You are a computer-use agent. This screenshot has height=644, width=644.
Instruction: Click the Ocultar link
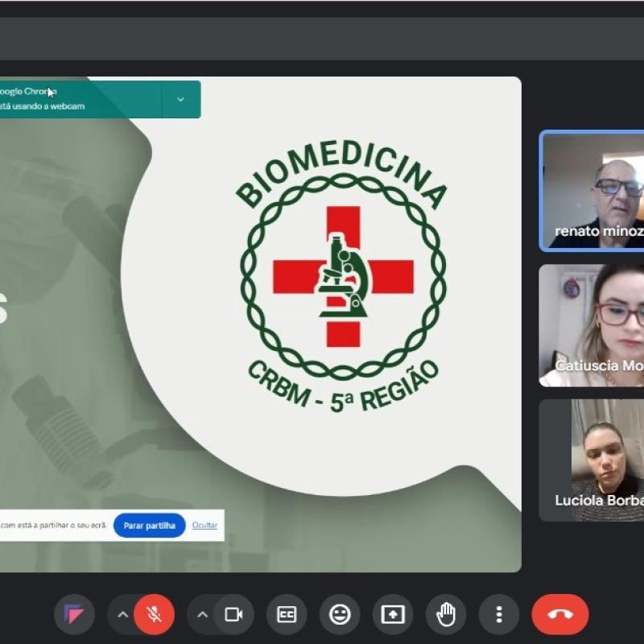tap(204, 526)
